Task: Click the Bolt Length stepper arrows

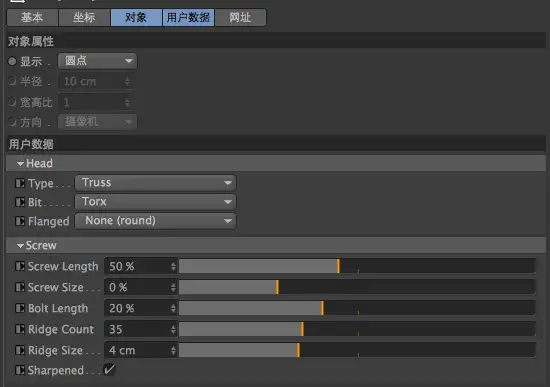Action: tap(173, 308)
